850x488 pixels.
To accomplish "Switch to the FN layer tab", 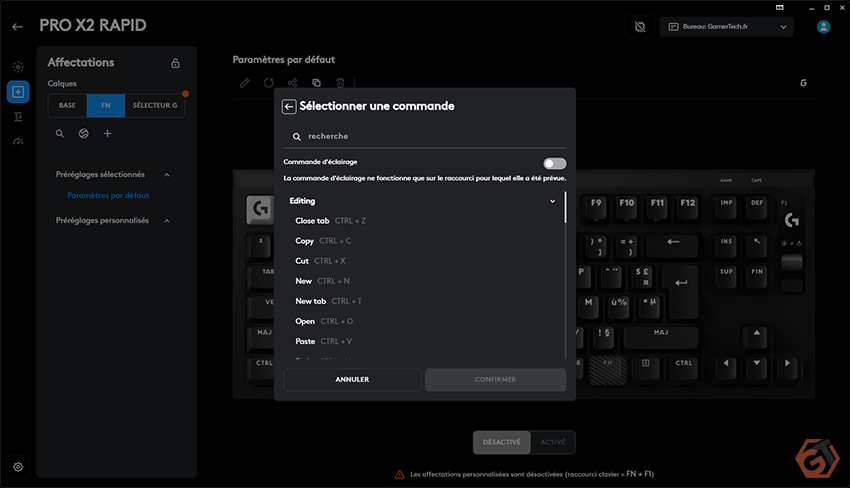I will click(x=106, y=105).
